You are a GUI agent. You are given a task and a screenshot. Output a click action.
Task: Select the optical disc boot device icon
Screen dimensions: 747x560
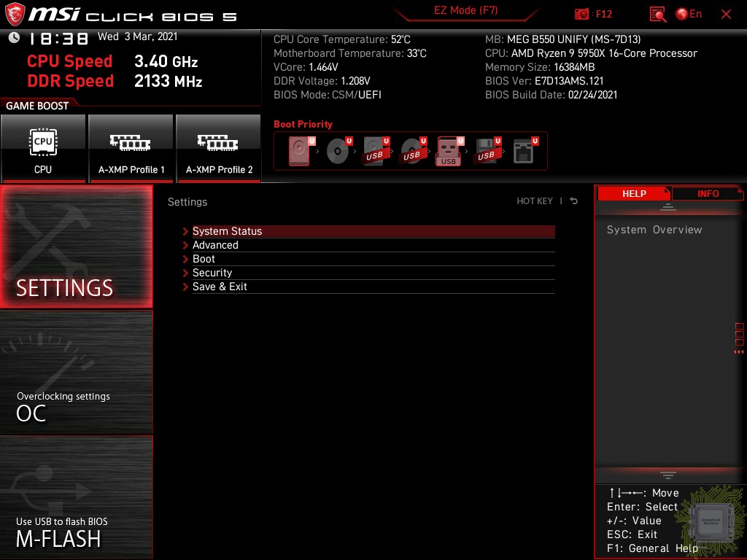(x=339, y=151)
